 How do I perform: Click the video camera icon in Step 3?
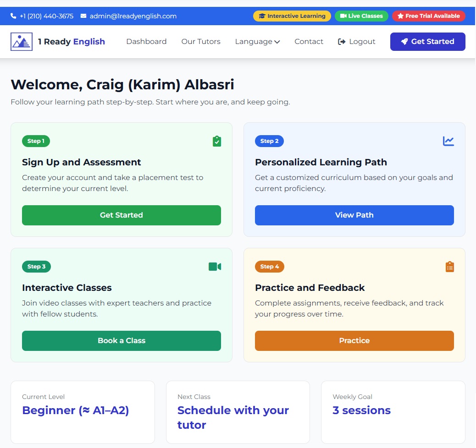point(215,267)
